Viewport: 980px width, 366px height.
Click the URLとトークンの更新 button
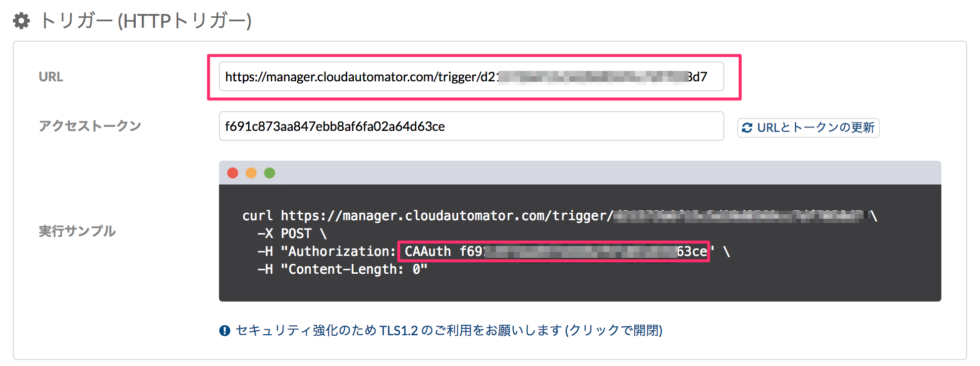pyautogui.click(x=808, y=127)
